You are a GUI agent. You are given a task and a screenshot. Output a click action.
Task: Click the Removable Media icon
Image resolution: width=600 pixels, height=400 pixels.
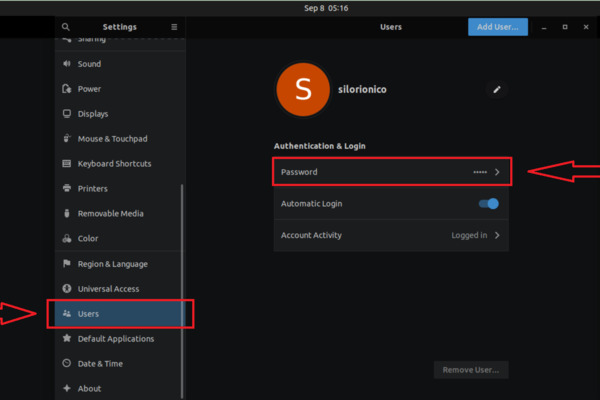pyautogui.click(x=67, y=214)
